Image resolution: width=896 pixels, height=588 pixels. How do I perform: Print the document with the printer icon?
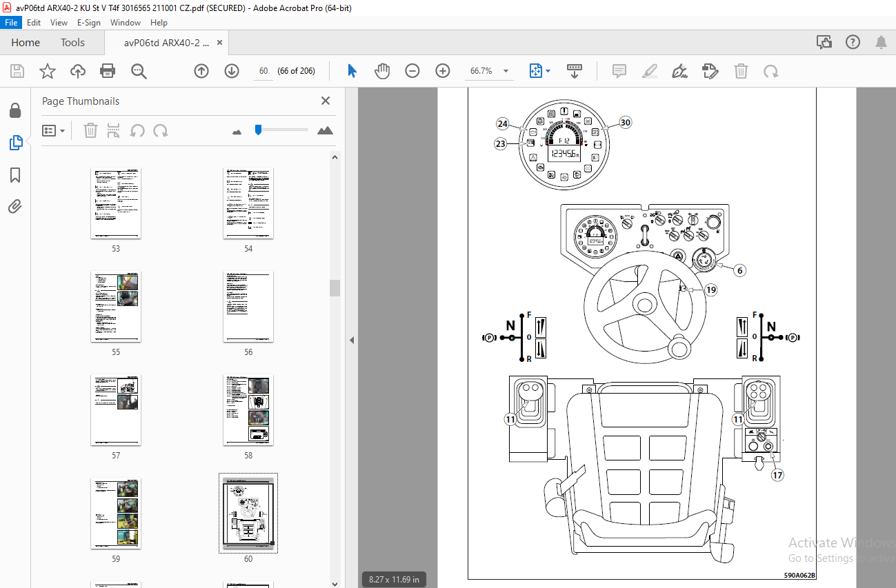tap(108, 71)
